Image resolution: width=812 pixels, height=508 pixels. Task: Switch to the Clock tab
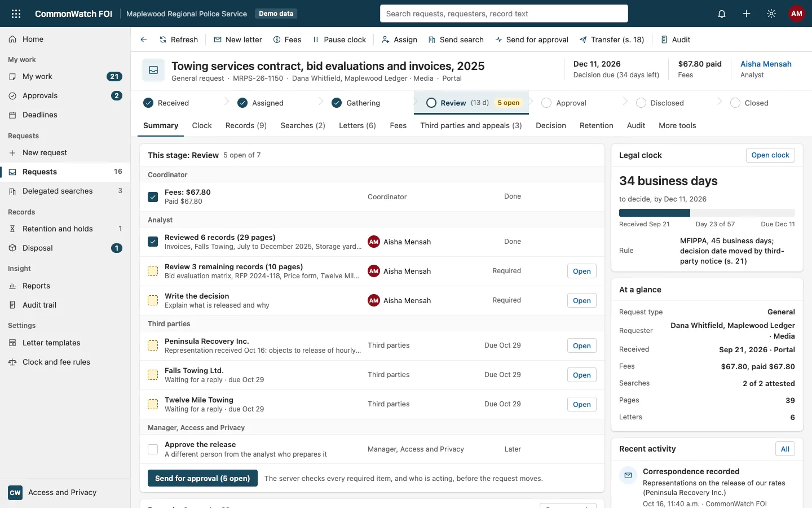tap(202, 125)
